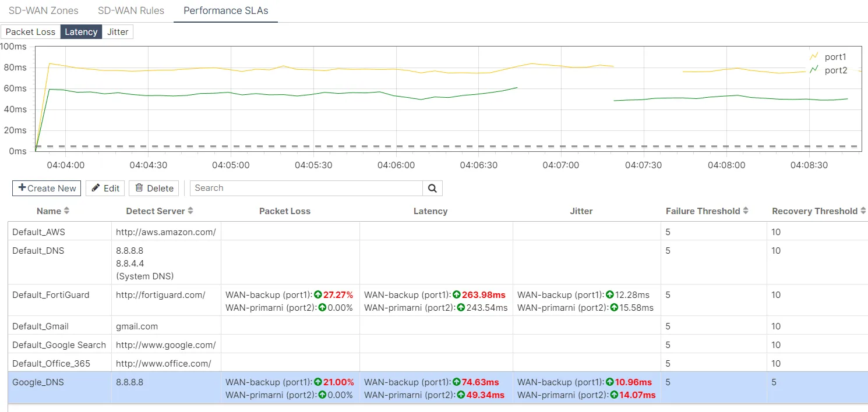The image size is (868, 412).
Task: Click the sort icon on Failure Threshold column
Action: pyautogui.click(x=747, y=211)
